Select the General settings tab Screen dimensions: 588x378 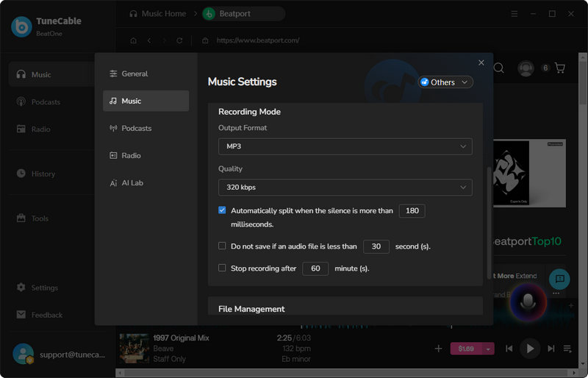pos(146,74)
